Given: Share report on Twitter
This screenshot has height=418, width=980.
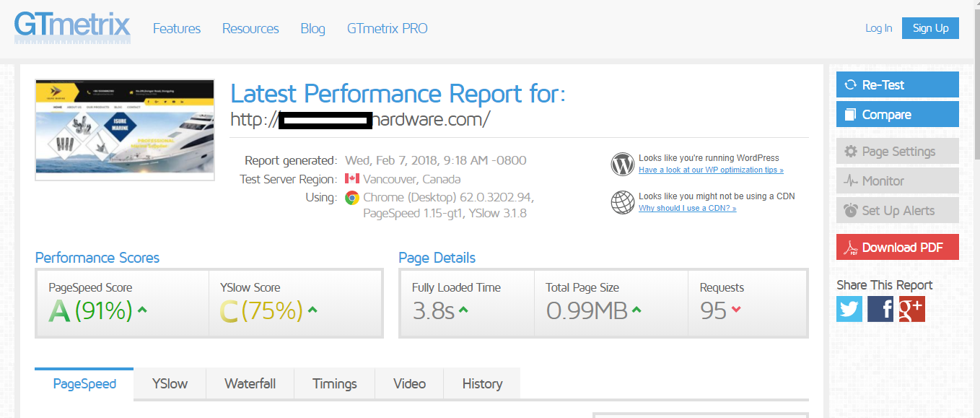Looking at the screenshot, I should pyautogui.click(x=849, y=309).
